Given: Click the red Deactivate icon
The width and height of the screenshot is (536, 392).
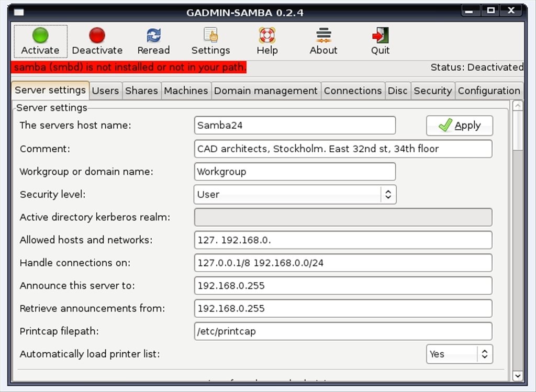Looking at the screenshot, I should click(97, 35).
